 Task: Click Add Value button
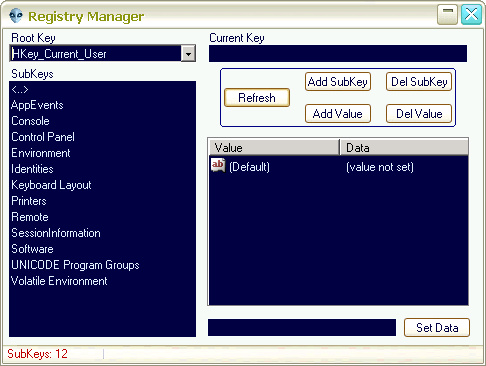(x=338, y=114)
